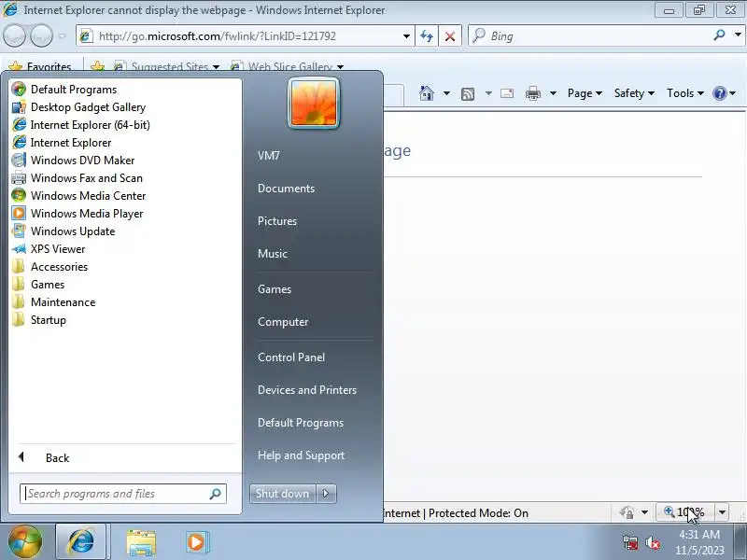Image resolution: width=747 pixels, height=560 pixels.
Task: Click the user account flower picture
Action: 314,103
